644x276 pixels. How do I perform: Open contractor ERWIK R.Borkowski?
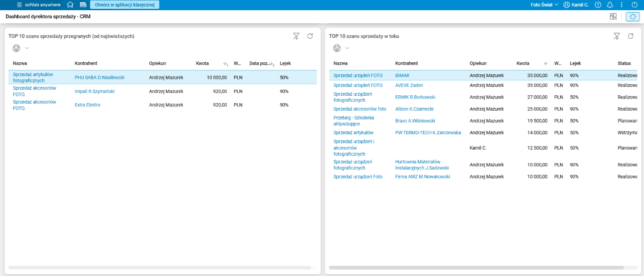[x=415, y=97]
